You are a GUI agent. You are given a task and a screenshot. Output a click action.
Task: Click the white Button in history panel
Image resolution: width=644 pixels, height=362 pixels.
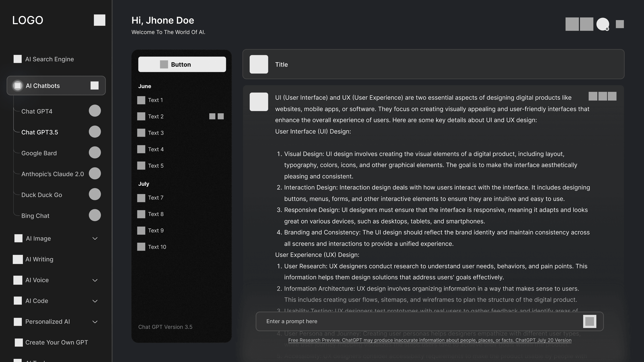pyautogui.click(x=182, y=64)
